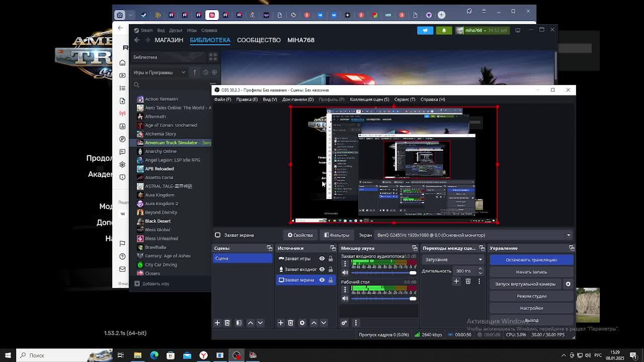Open audio mixer three-dot menu at the bottom

pyautogui.click(x=356, y=323)
